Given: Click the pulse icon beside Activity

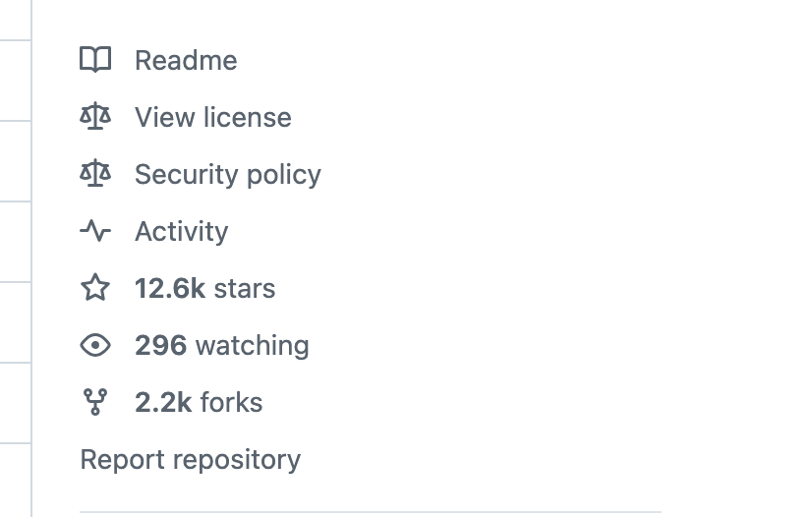Looking at the screenshot, I should 95,231.
